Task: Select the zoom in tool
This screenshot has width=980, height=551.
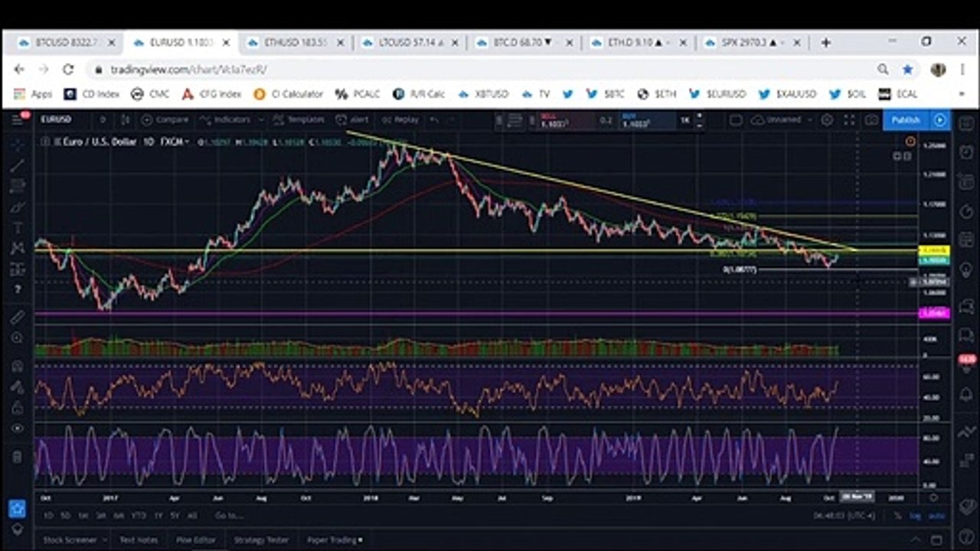Action: coord(18,337)
